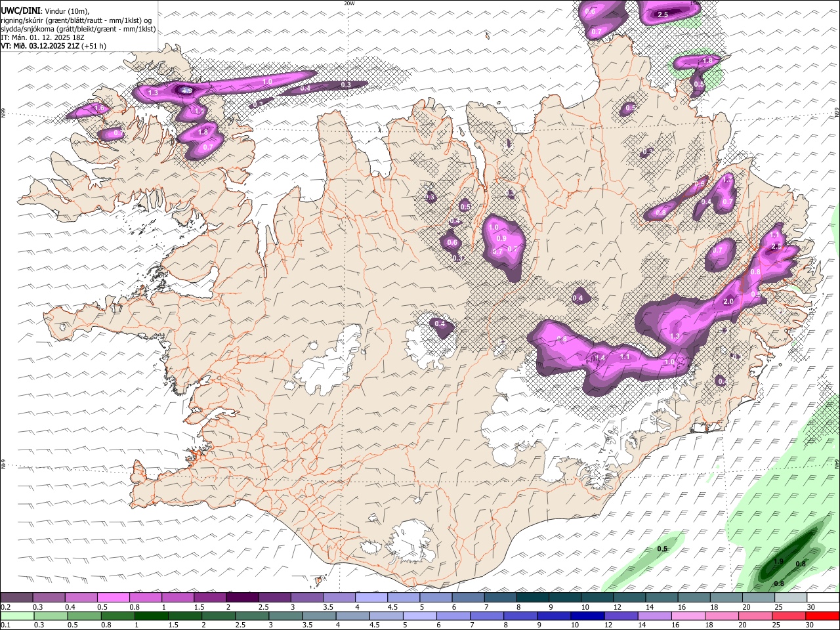Click the '1.4' snowfall value label
840x630 pixels.
point(599,358)
